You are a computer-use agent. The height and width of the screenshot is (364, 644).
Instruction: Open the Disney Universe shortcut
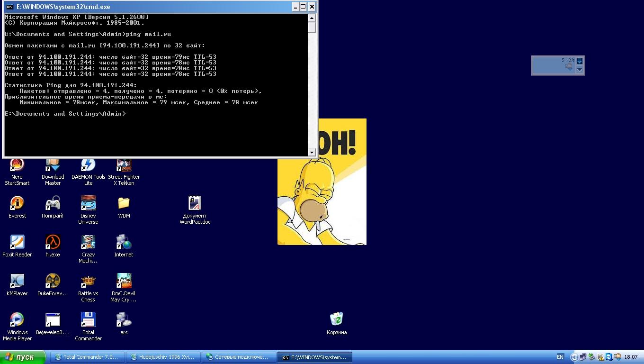coord(88,210)
